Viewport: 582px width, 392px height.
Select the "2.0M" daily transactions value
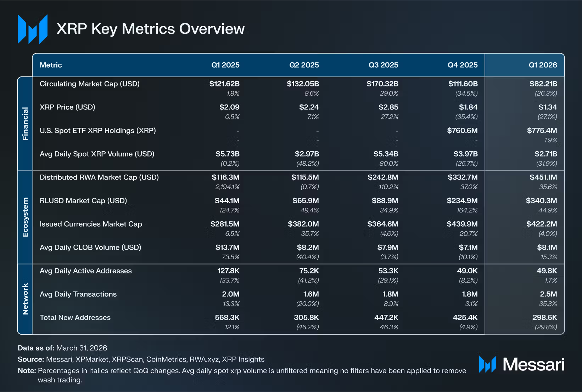(231, 294)
